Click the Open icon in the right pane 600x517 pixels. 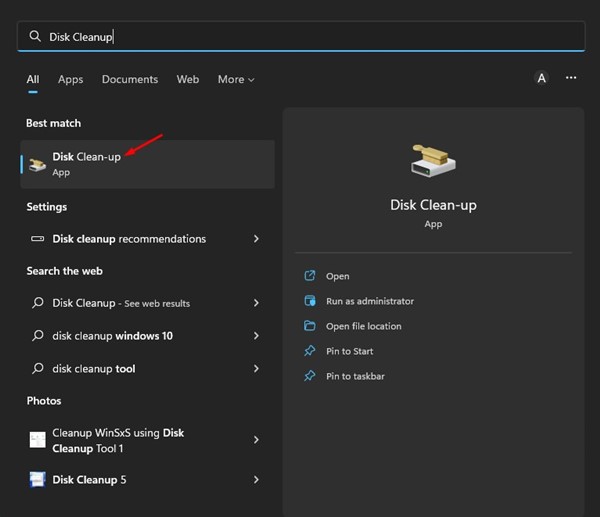coord(309,276)
